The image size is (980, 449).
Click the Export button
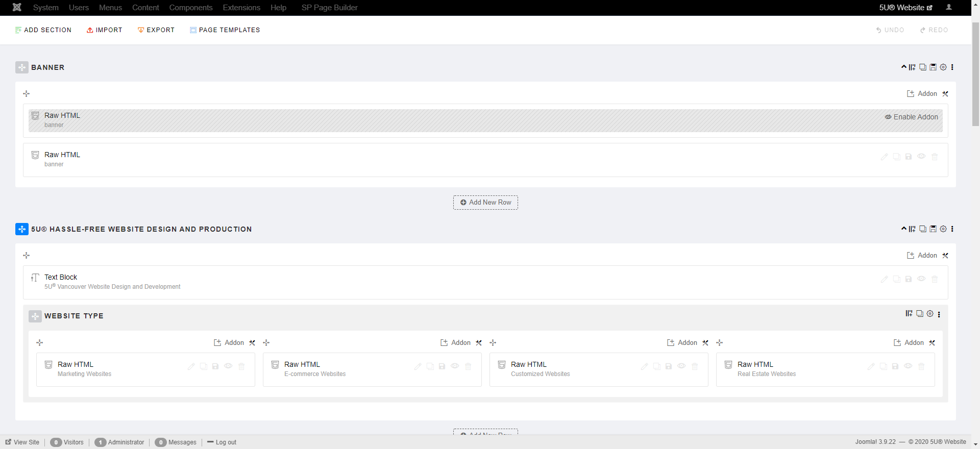tap(156, 30)
